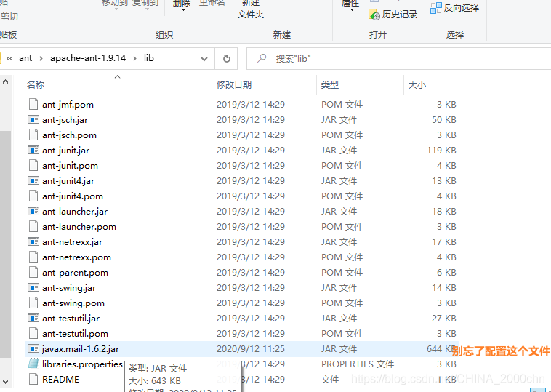This screenshot has width=551, height=392.
Task: Click the left pane scrollbar thumb
Action: (5, 244)
